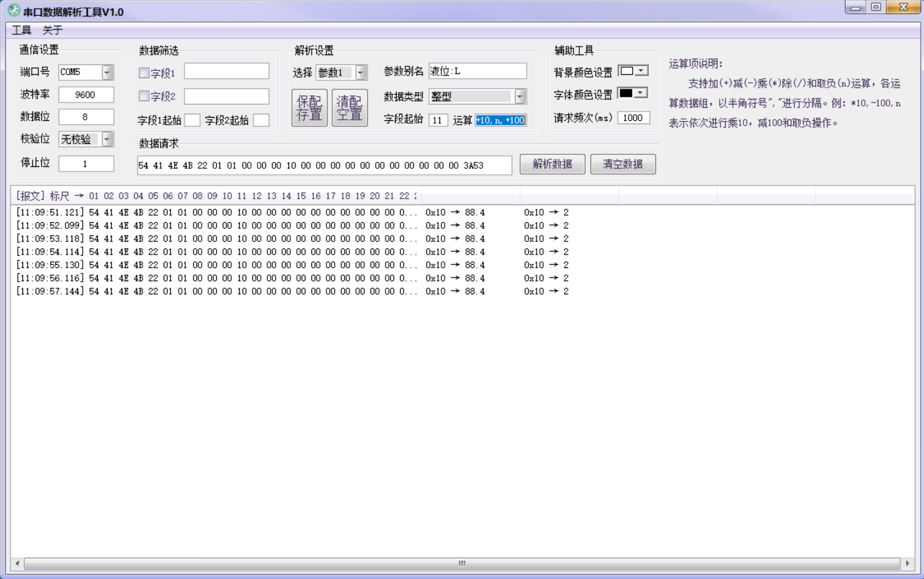Click the 数据请求 hex command input field
Viewport: 924px width, 579px height.
324,166
